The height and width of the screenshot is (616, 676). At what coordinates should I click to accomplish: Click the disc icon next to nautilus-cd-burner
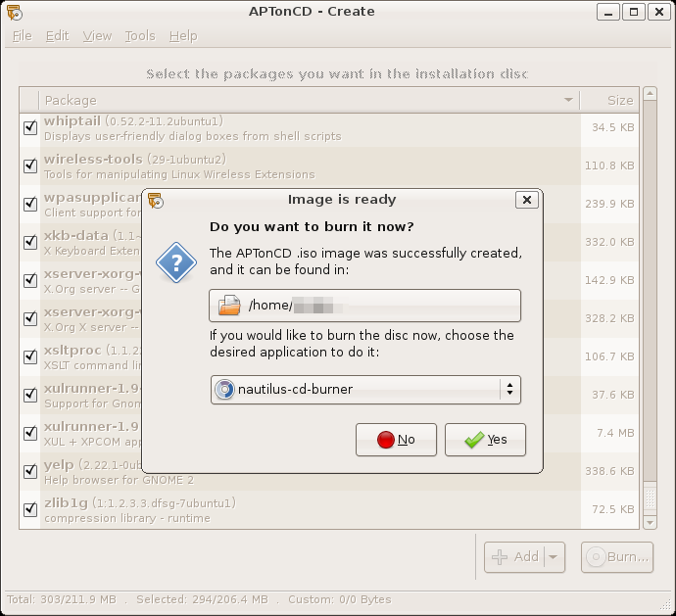click(224, 390)
